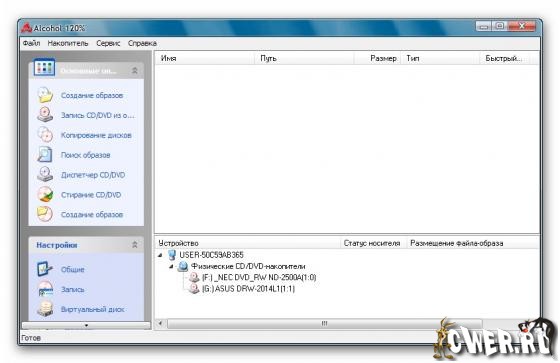
Task: Click the Готов status bar text
Action: (x=31, y=338)
